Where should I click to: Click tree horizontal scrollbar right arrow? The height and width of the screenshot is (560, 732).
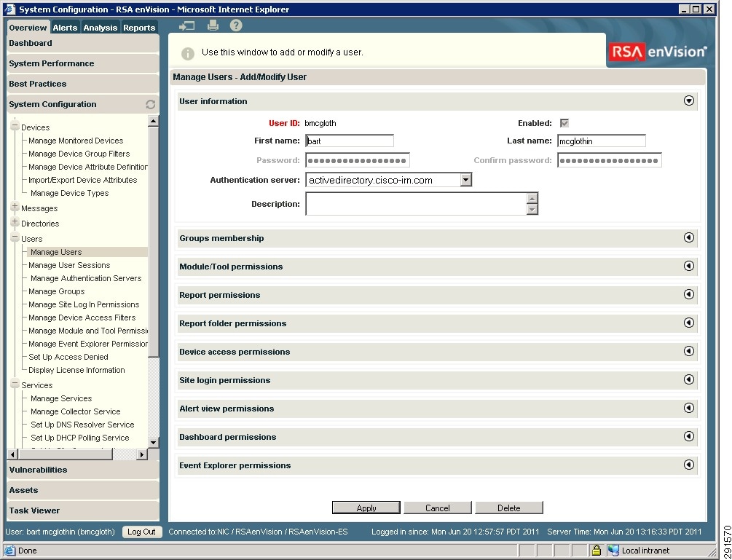(x=142, y=454)
